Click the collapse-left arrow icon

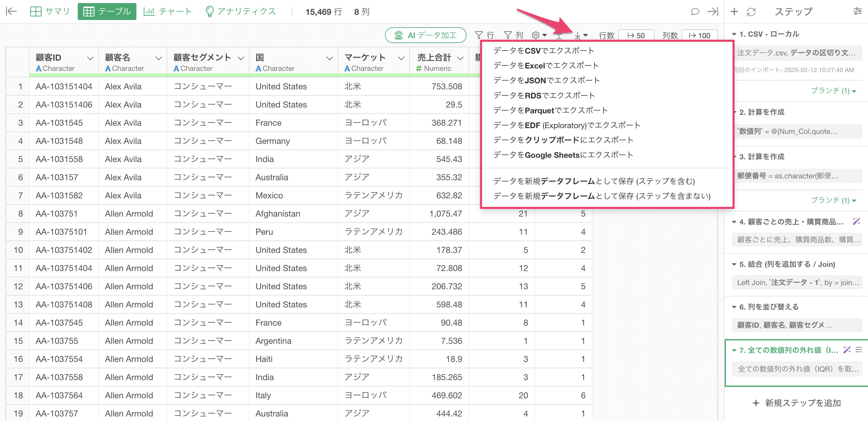click(11, 12)
